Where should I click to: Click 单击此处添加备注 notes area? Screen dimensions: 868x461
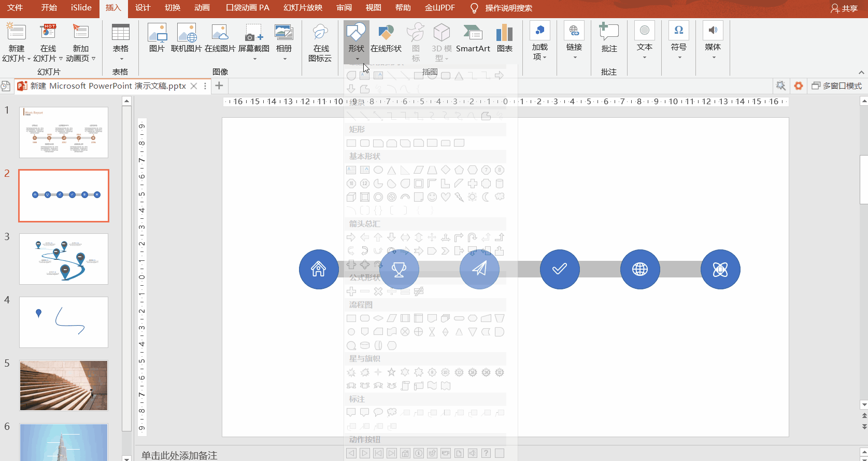pos(179,455)
